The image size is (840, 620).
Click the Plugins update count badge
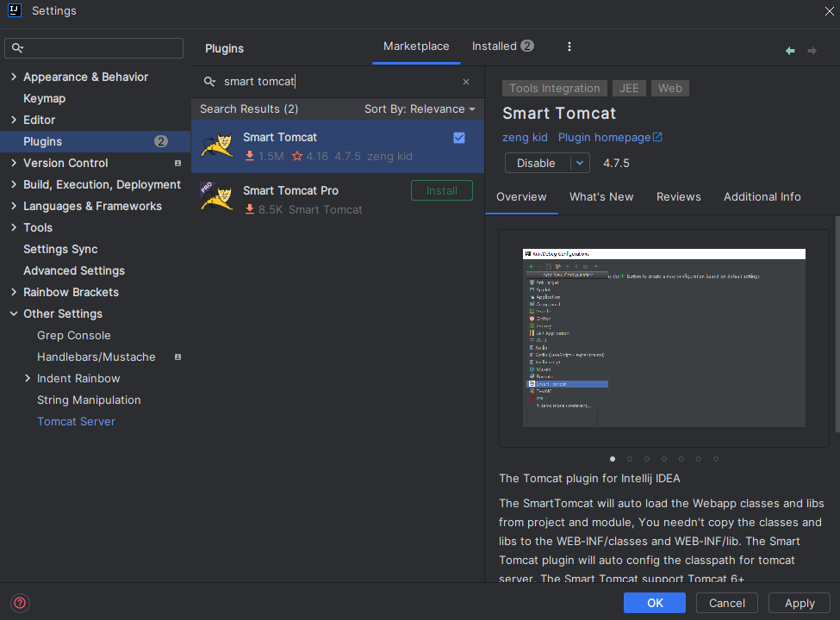[161, 141]
